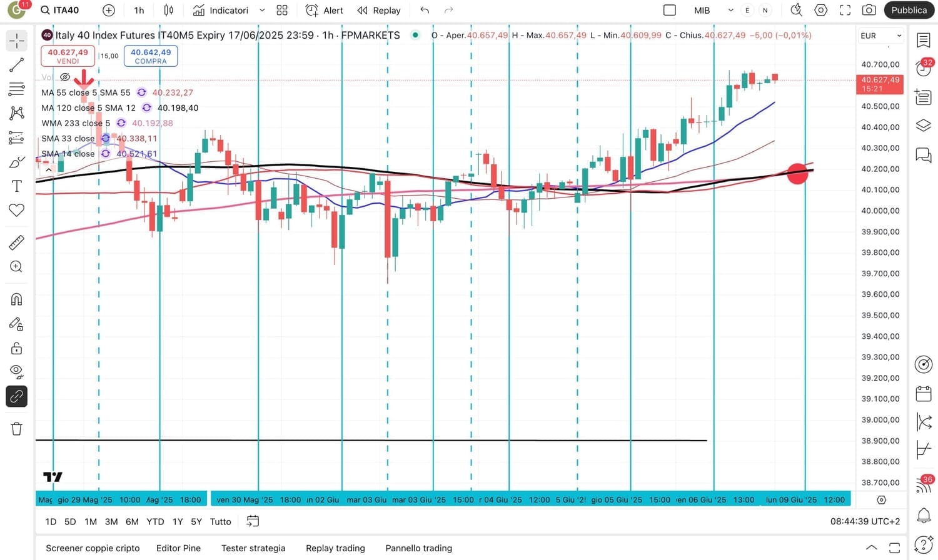Open notifications bell in right sidebar
The width and height of the screenshot is (938, 560).
[x=924, y=516]
